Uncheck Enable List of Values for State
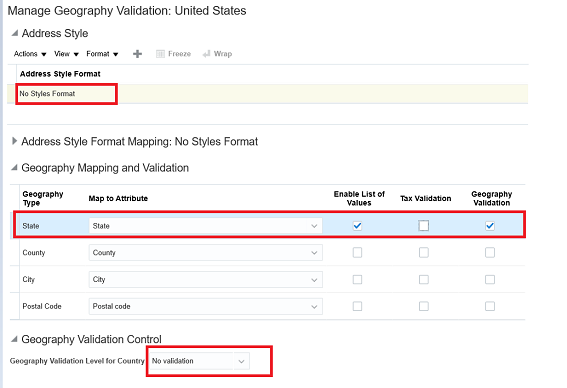Image resolution: width=567 pixels, height=388 pixels. [x=357, y=226]
